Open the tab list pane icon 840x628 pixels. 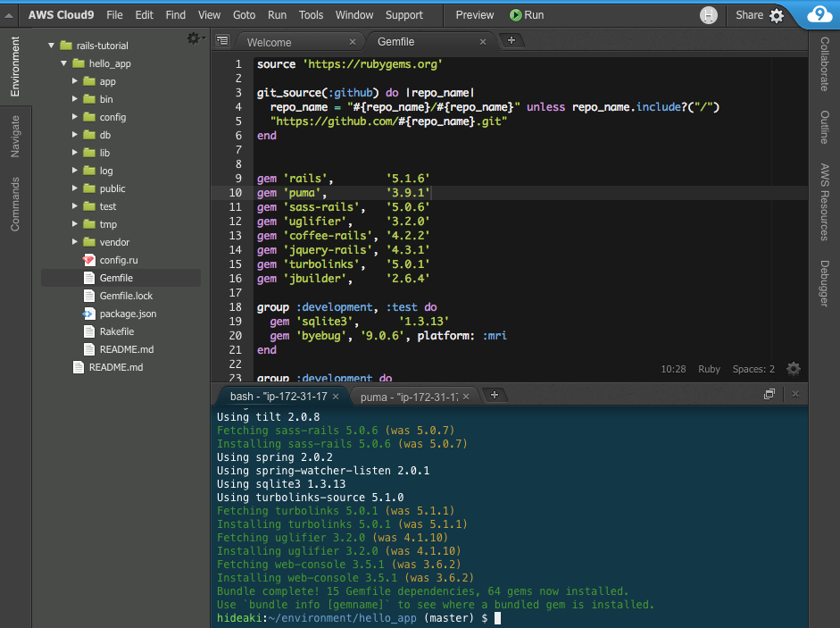(x=222, y=40)
